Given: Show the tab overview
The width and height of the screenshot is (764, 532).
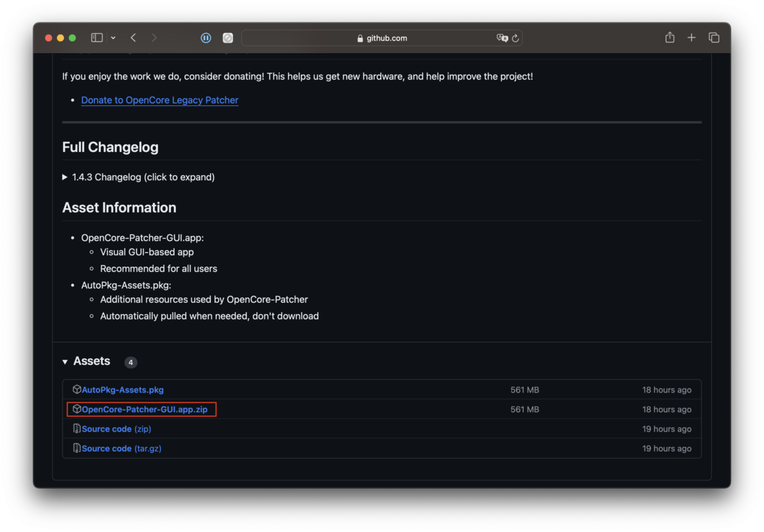Looking at the screenshot, I should 714,38.
